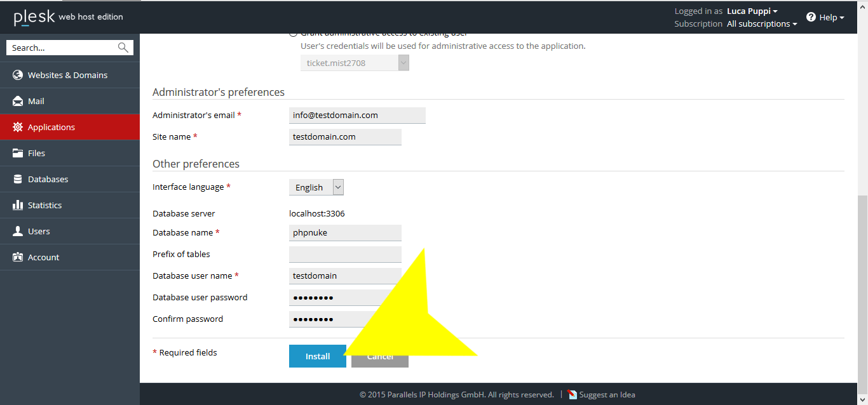The image size is (868, 405).
Task: Click the Required fields note
Action: [x=185, y=352]
